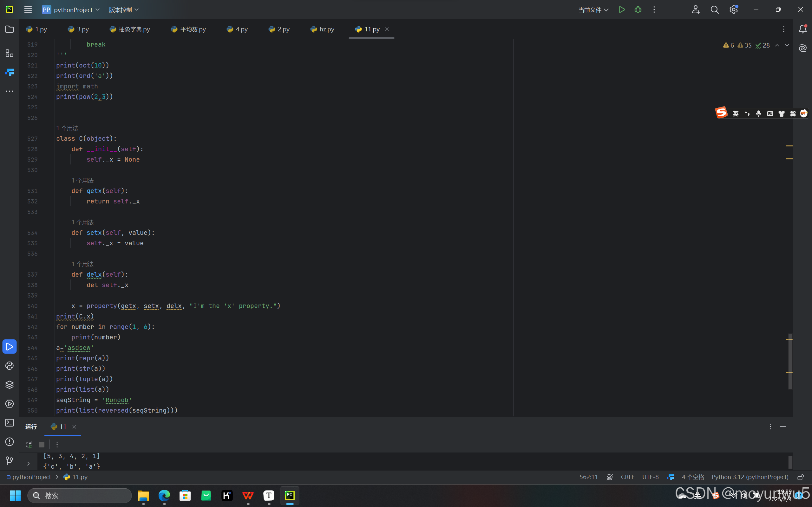The image size is (812, 507).
Task: Toggle the Run tool window sidebar button
Action: coord(10,347)
